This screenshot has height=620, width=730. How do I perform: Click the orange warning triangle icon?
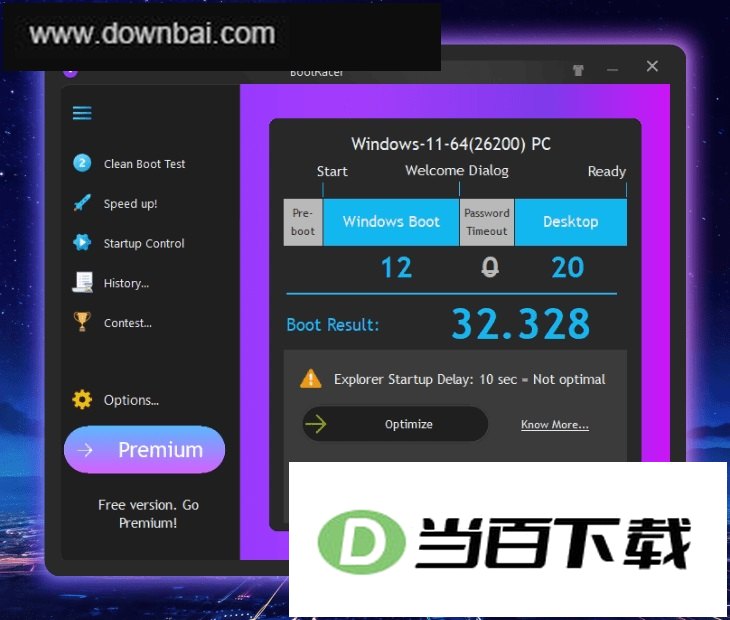pyautogui.click(x=311, y=378)
